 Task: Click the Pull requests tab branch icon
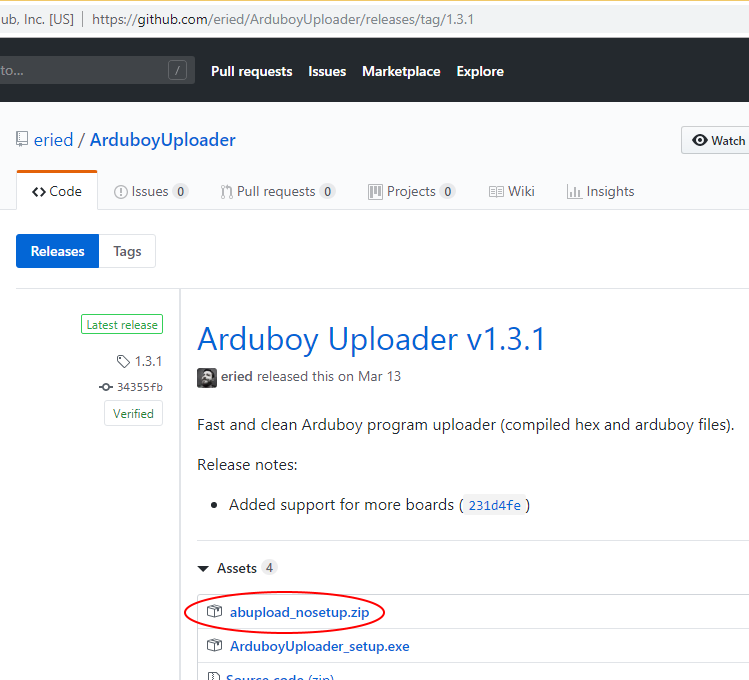pyautogui.click(x=226, y=192)
